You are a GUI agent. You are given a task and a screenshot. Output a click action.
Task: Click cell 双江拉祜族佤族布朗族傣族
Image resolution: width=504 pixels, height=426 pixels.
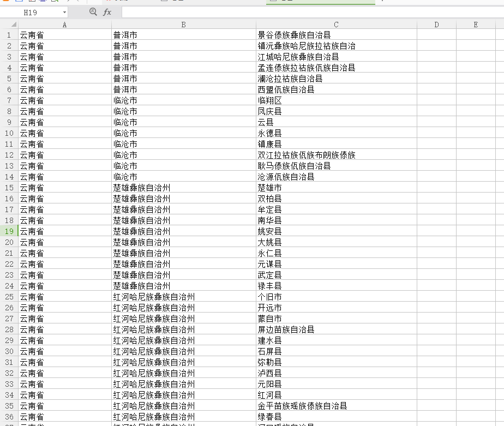point(336,155)
